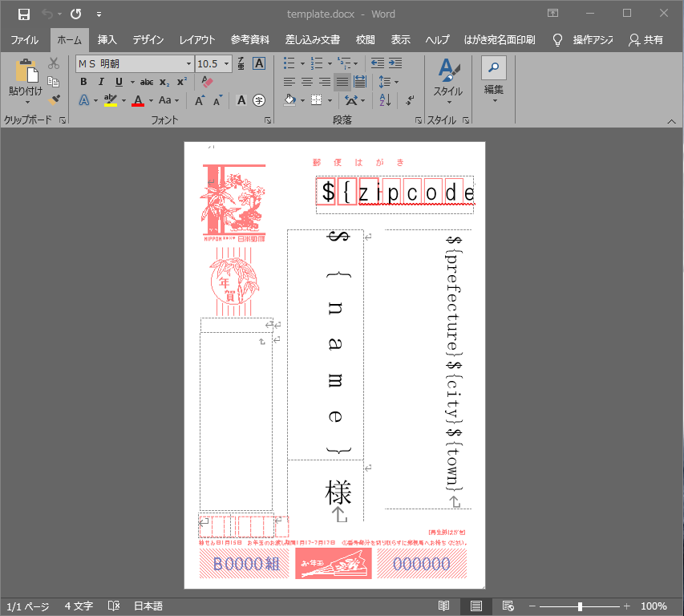Click the 操作アシスト tell me box
This screenshot has height=616, width=684.
coord(584,39)
